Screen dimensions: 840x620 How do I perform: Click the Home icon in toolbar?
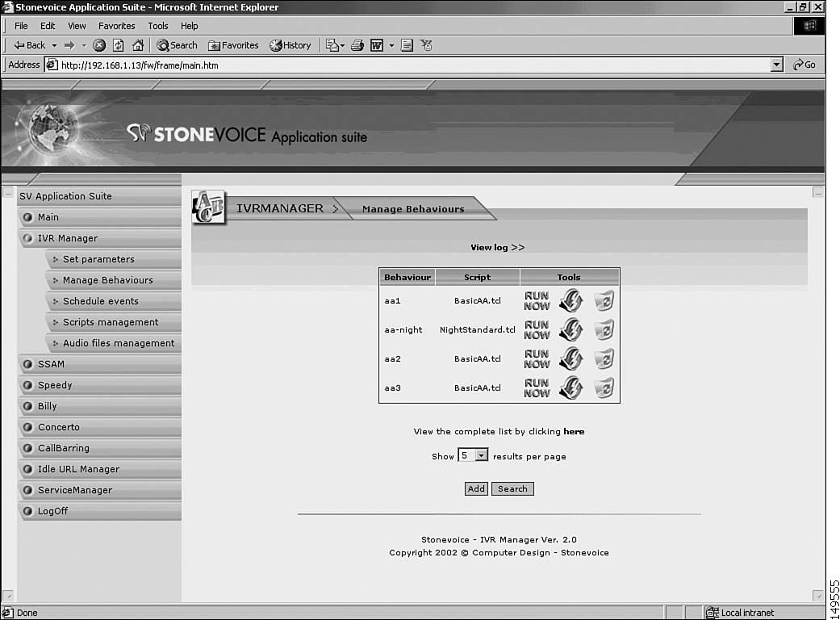pos(138,45)
